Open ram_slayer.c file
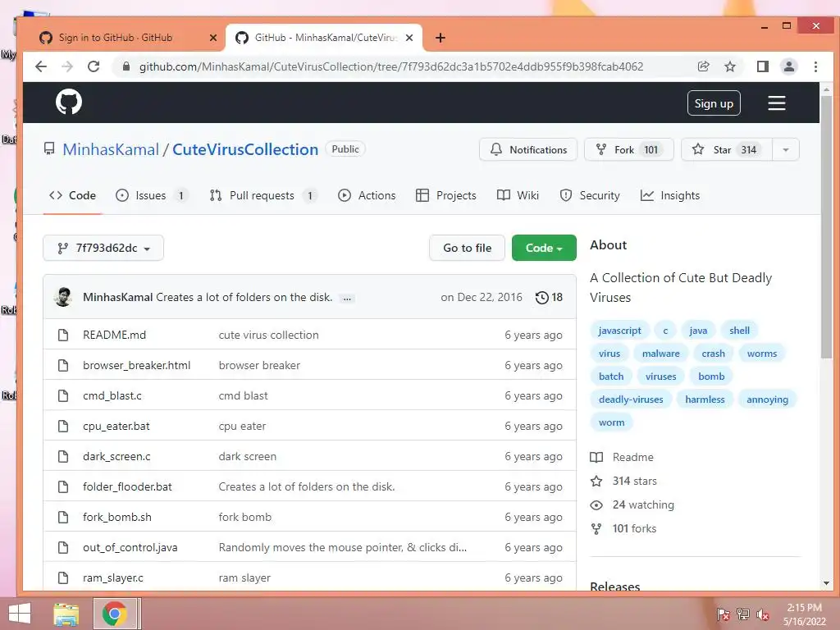 click(x=113, y=578)
